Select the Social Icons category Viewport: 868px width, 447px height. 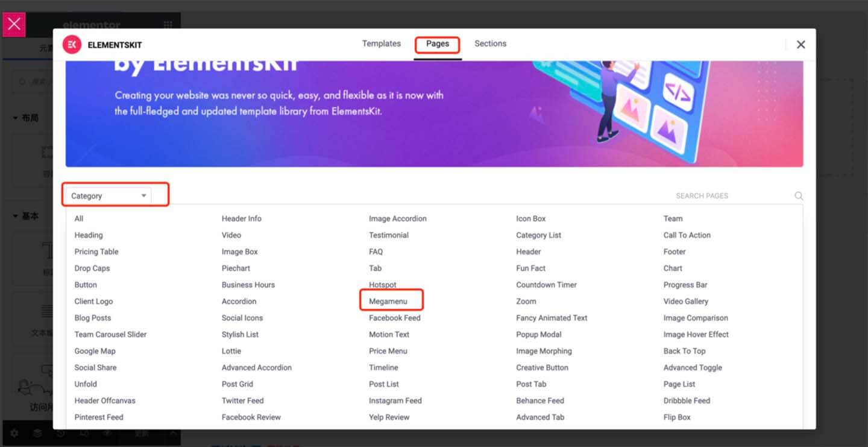click(242, 318)
